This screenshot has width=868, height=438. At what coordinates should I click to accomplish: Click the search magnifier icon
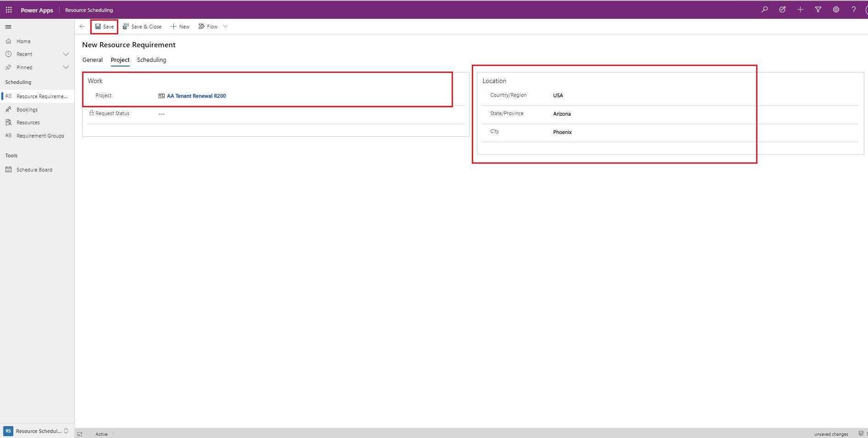pos(764,10)
